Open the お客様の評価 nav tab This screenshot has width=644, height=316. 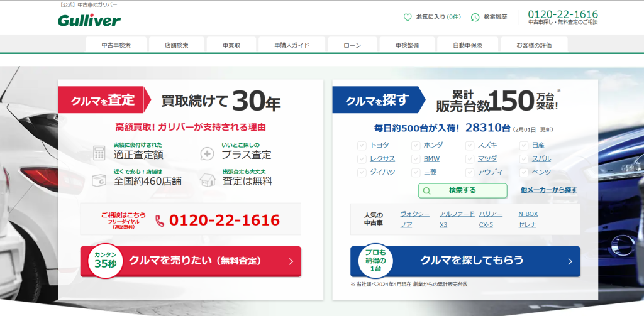[534, 45]
